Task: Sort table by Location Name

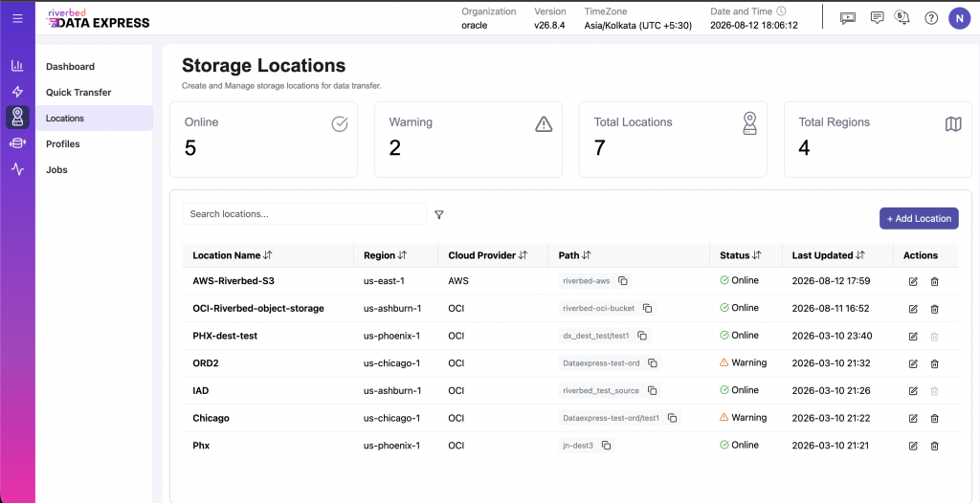Action: (x=268, y=255)
